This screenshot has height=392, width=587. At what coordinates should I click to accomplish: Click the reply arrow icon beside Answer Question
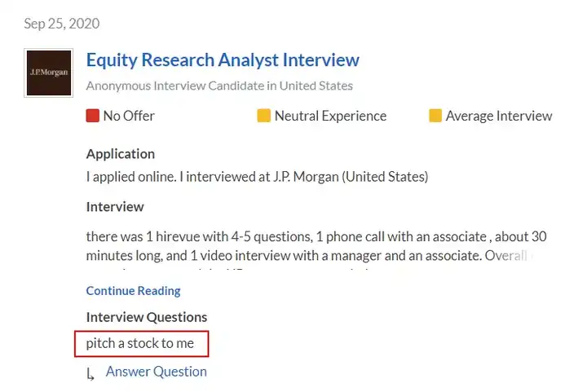(91, 374)
